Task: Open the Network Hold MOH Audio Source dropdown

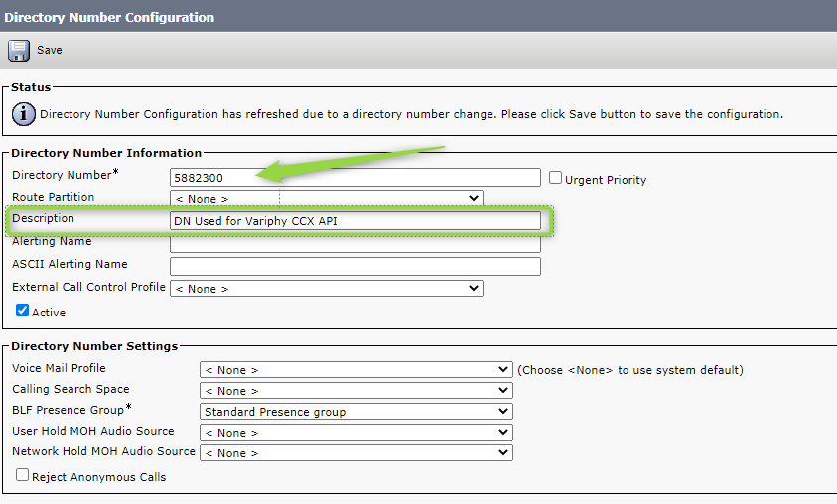Action: [356, 452]
